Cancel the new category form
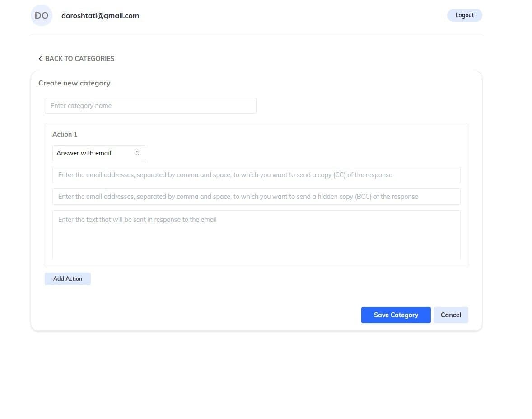This screenshot has width=532, height=419. [x=451, y=315]
